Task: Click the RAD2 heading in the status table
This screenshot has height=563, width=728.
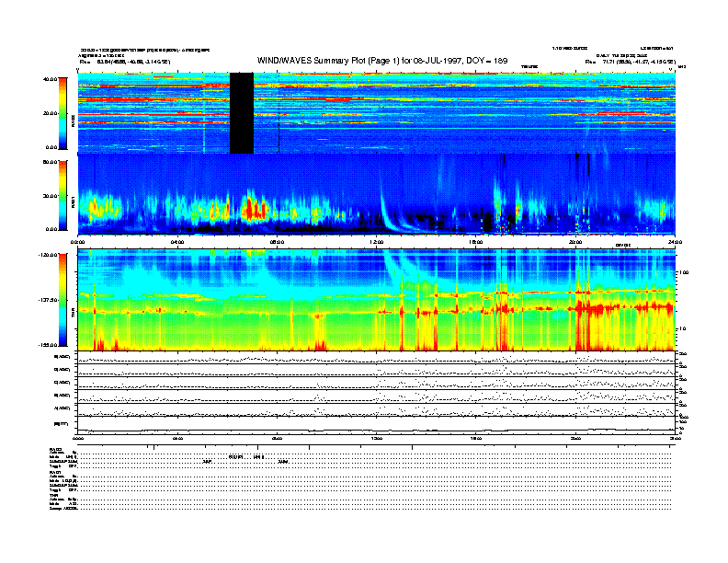Action: (55, 449)
